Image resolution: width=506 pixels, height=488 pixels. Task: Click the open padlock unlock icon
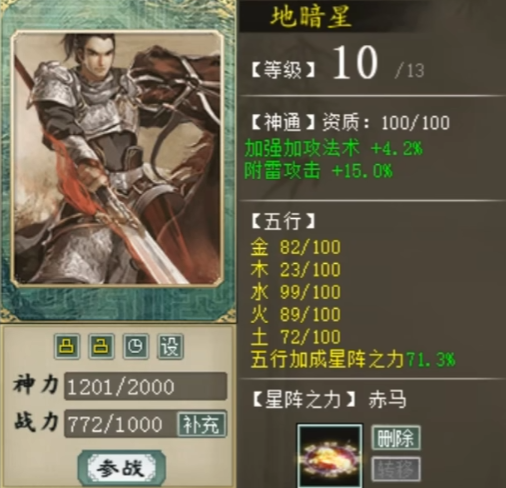point(101,346)
